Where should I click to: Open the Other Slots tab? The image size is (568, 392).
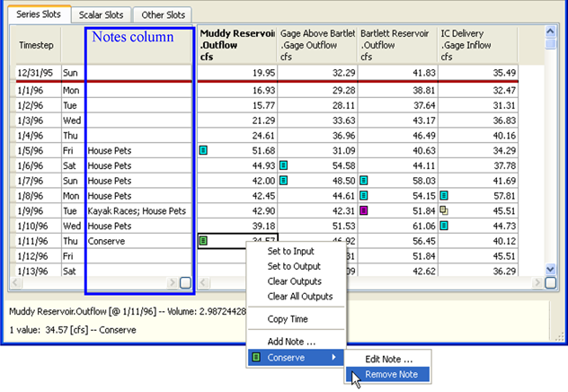(x=163, y=15)
